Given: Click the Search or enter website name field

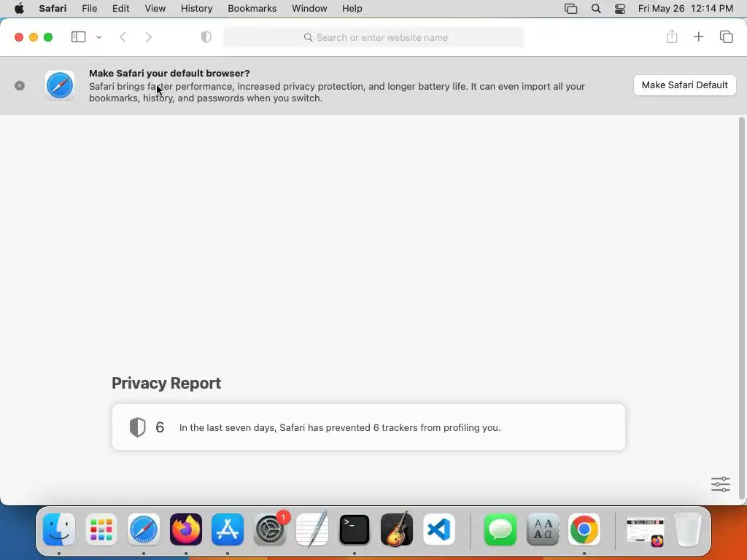Looking at the screenshot, I should tap(373, 37).
